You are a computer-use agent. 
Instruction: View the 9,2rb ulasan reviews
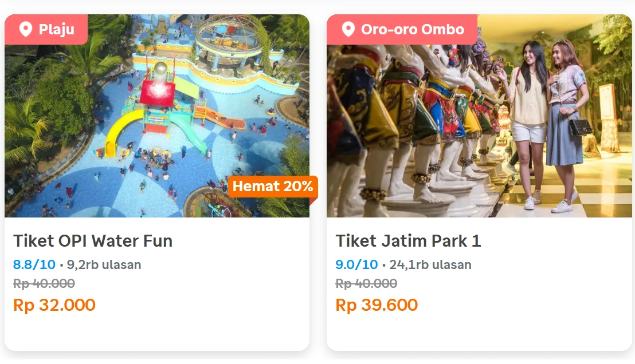pyautogui.click(x=104, y=264)
